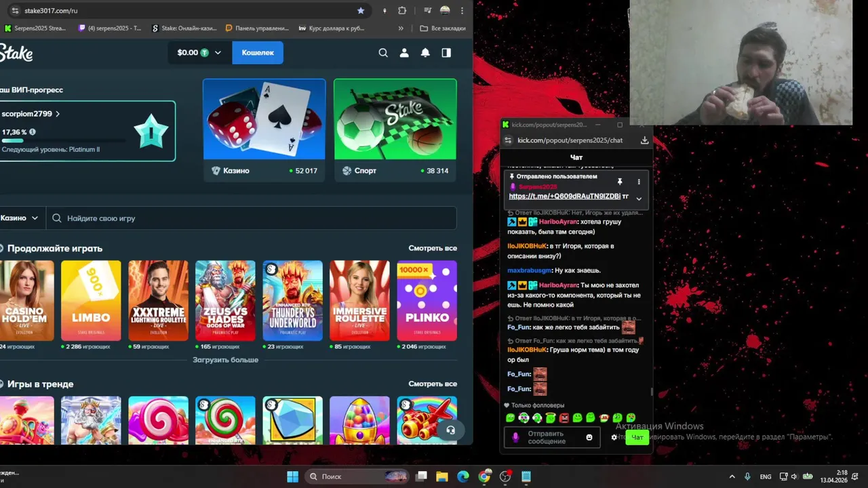This screenshot has width=868, height=488.
Task: Open the Казино category dropdown
Action: [20, 218]
